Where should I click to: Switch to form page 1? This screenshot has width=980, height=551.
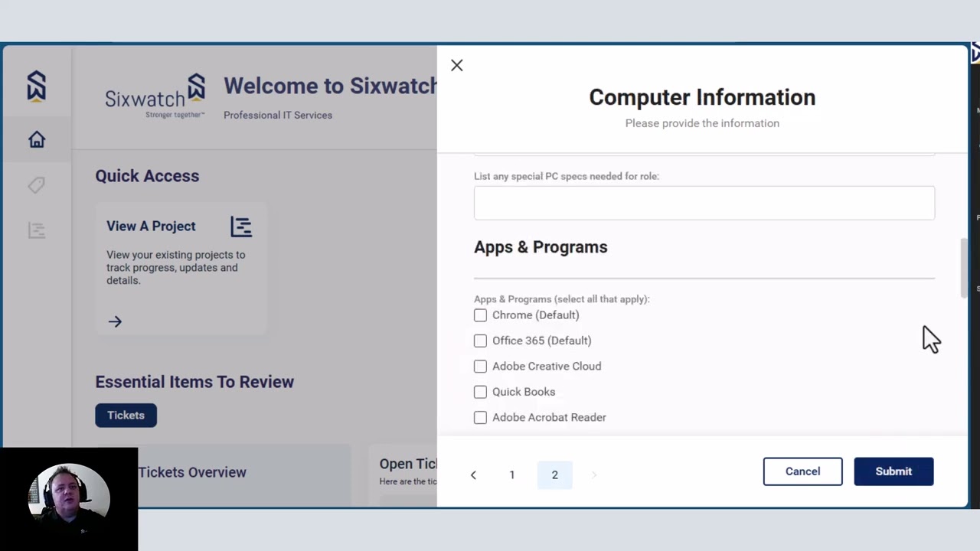point(512,475)
